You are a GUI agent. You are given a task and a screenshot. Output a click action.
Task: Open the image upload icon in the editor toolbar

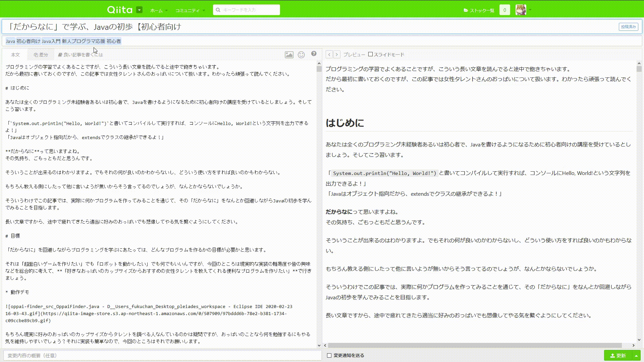289,54
